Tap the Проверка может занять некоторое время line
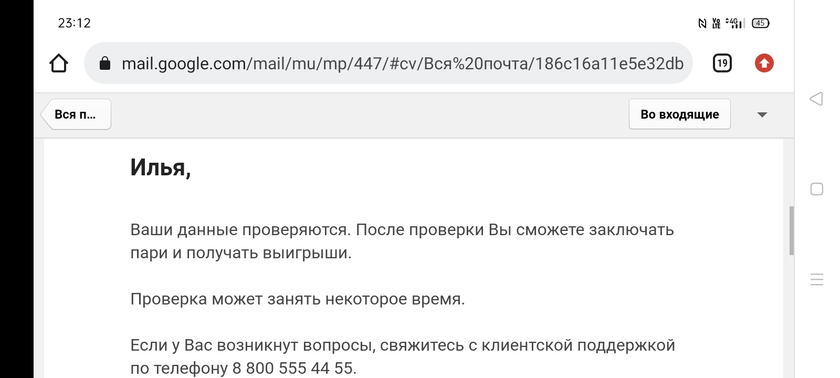The image size is (840, 378). (298, 299)
